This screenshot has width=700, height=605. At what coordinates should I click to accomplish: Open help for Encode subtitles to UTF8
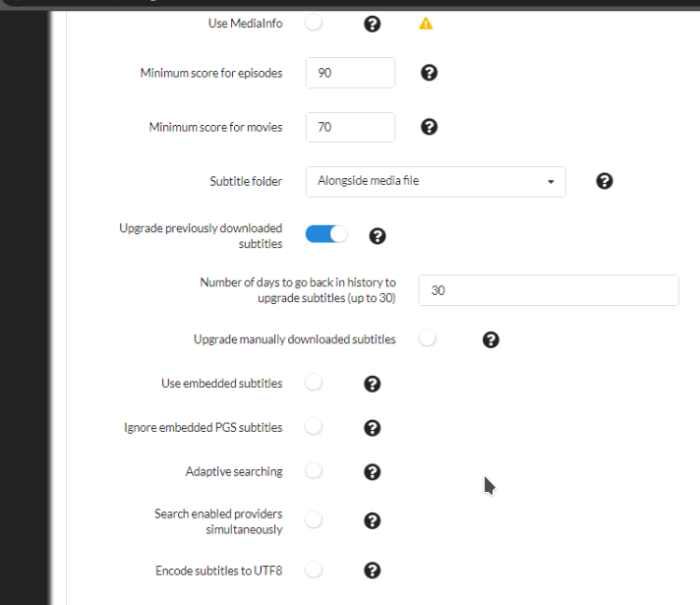pos(372,571)
